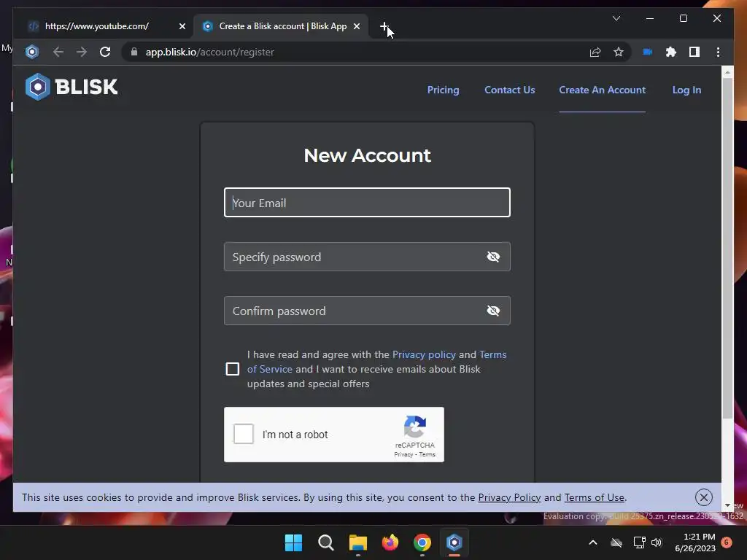Open Terms of Use link in cookie banner
This screenshot has height=560, width=747.
(x=594, y=497)
